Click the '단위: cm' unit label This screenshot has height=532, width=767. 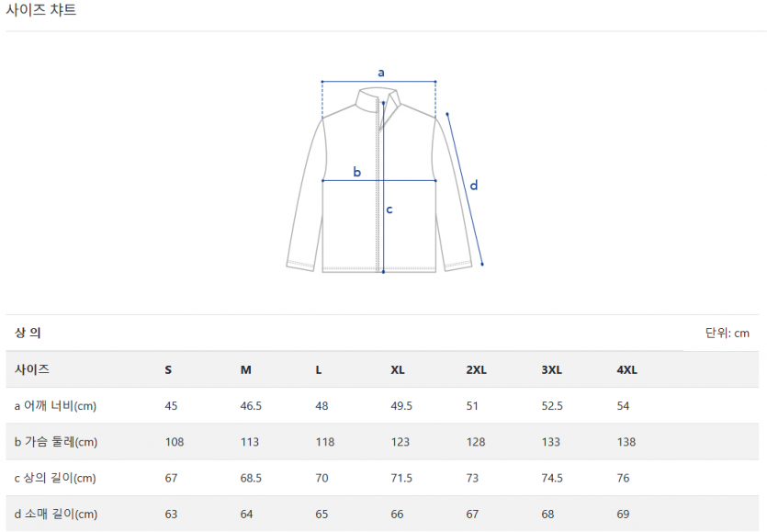tap(728, 333)
